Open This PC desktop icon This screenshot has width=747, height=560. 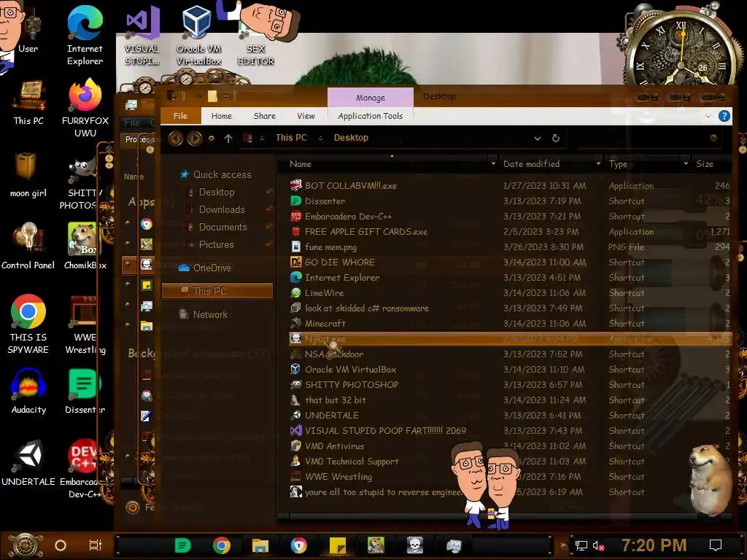[x=28, y=103]
